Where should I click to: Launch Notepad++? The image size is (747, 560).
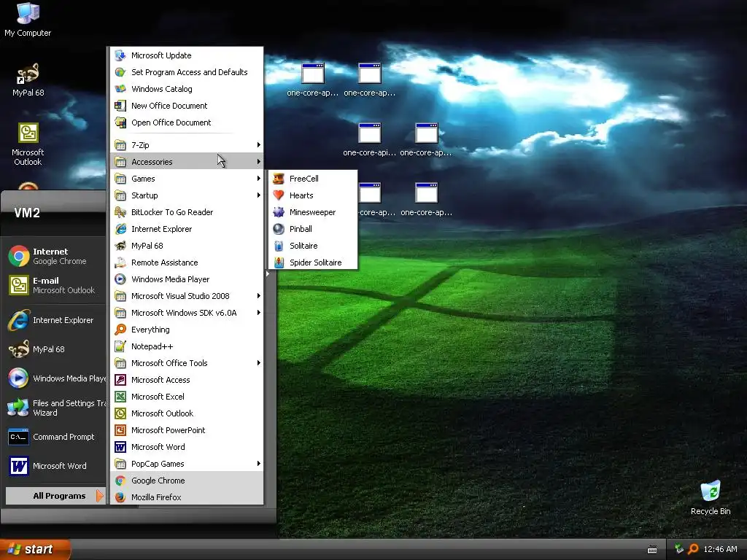(x=187, y=346)
